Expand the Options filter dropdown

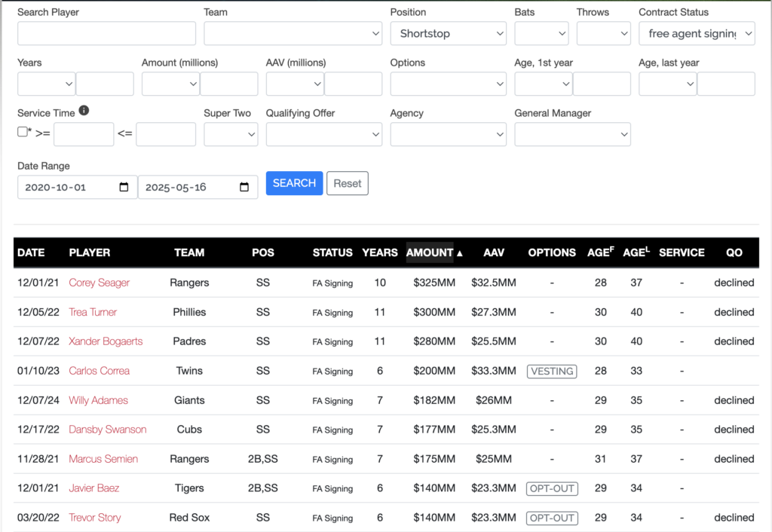coord(448,84)
